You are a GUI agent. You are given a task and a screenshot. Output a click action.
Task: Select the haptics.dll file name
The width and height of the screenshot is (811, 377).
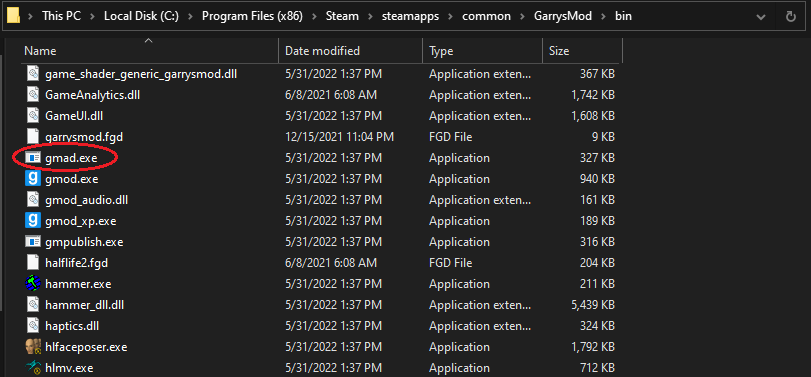[x=72, y=326]
